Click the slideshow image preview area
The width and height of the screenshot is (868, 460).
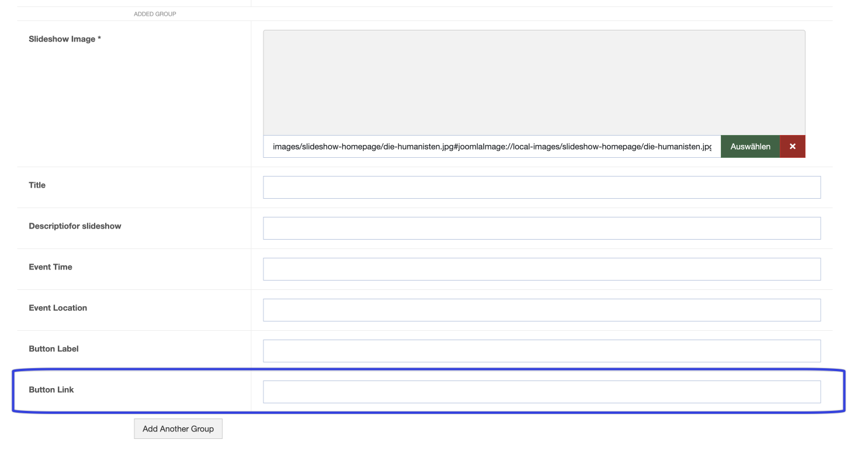pyautogui.click(x=534, y=83)
